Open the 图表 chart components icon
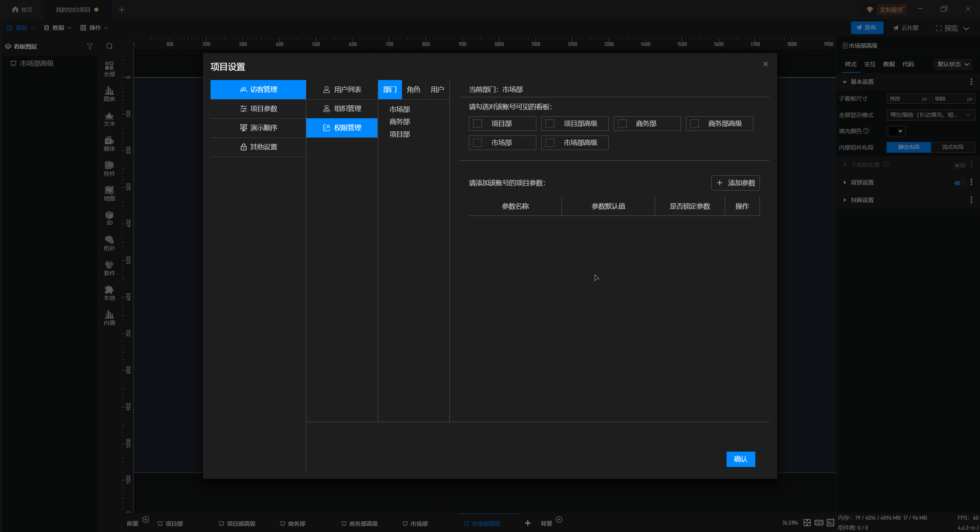Image resolution: width=980 pixels, height=532 pixels. click(109, 93)
